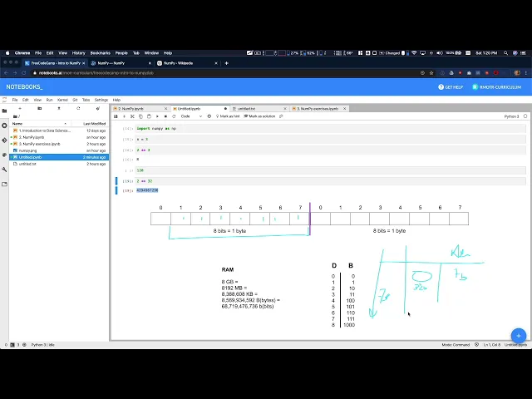Screen dimensions: 532x399
Task: Click the clock icon next to Code dropdown
Action: tap(209, 116)
